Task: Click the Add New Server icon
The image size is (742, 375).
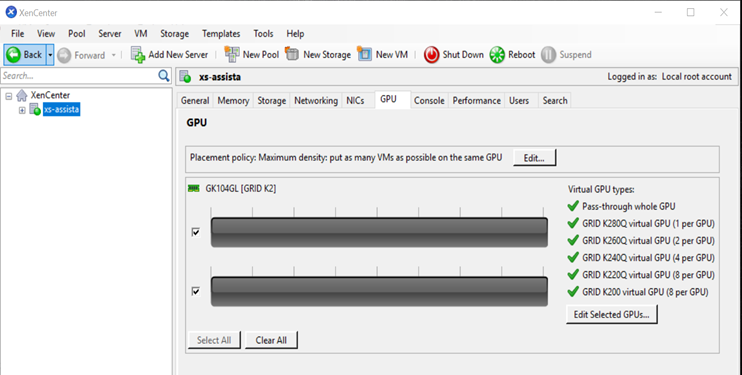Action: pyautogui.click(x=138, y=55)
